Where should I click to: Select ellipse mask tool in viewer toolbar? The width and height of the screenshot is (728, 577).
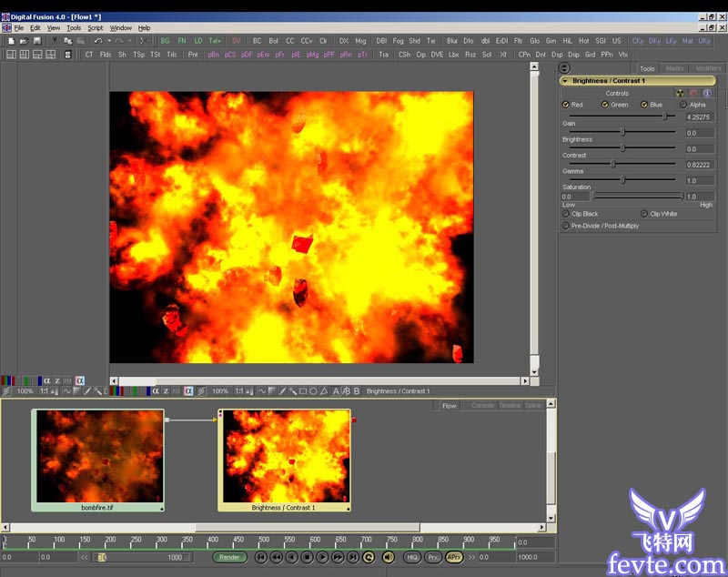point(313,391)
